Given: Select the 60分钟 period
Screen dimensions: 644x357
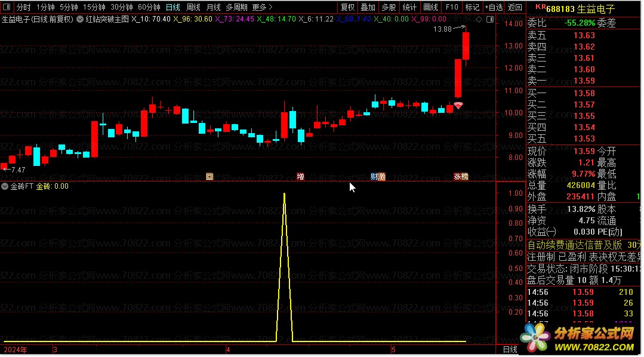Looking at the screenshot, I should [x=149, y=7].
